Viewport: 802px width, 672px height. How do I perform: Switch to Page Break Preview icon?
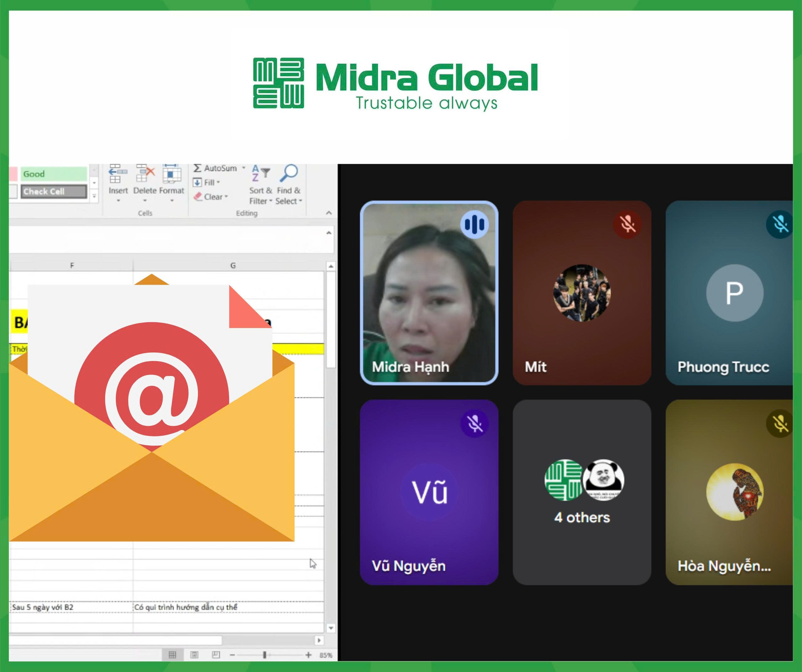(216, 655)
